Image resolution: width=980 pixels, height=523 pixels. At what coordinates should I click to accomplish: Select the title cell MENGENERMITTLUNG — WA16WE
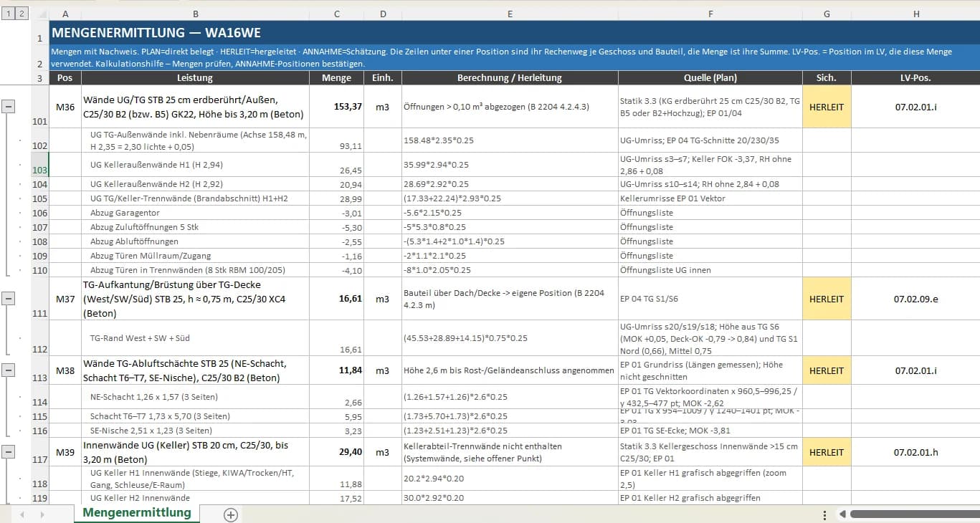coord(514,33)
